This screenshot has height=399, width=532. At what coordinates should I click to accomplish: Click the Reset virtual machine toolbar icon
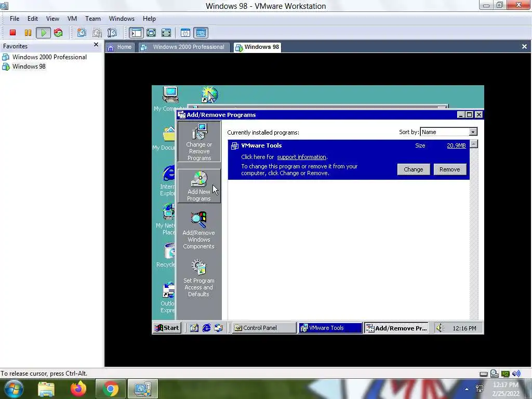tap(58, 33)
